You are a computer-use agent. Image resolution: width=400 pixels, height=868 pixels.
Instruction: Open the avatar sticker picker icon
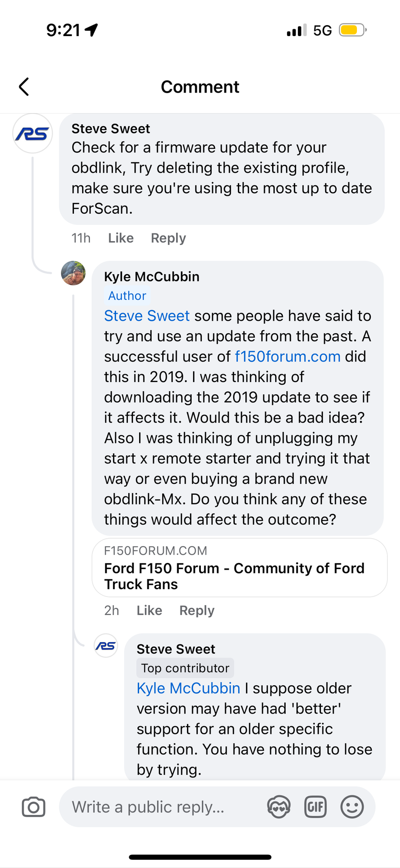(279, 807)
